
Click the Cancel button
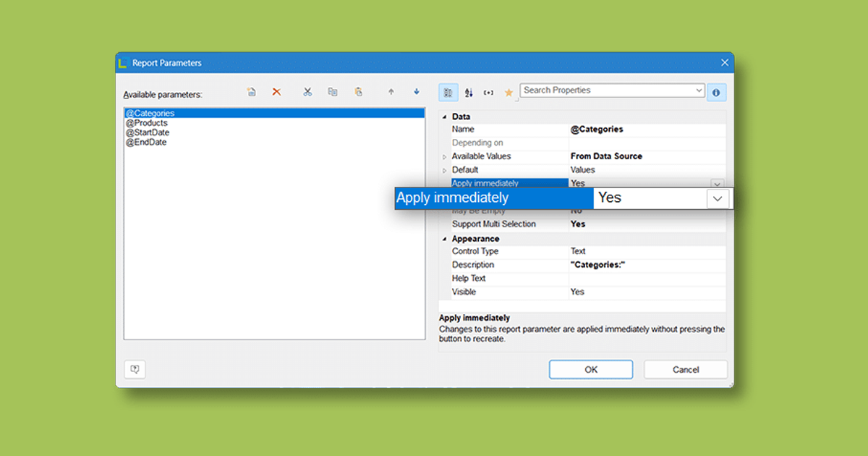coord(685,369)
